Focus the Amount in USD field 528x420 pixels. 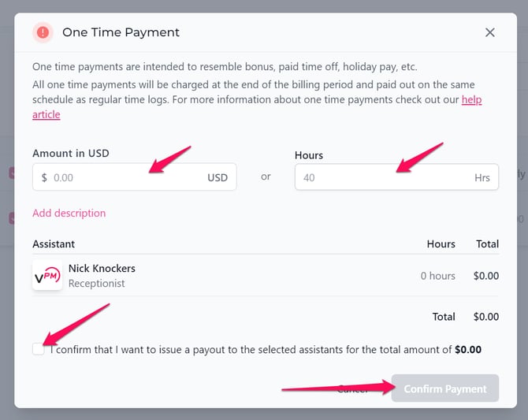point(126,178)
